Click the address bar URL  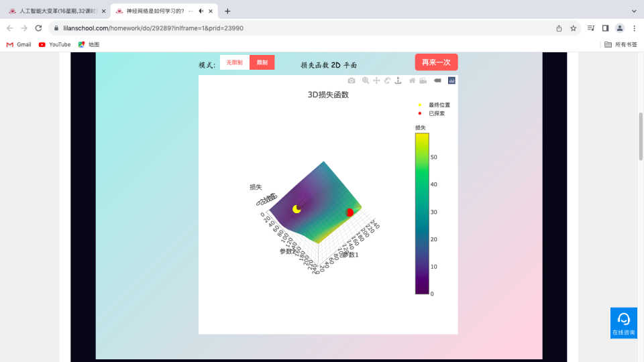coord(153,28)
